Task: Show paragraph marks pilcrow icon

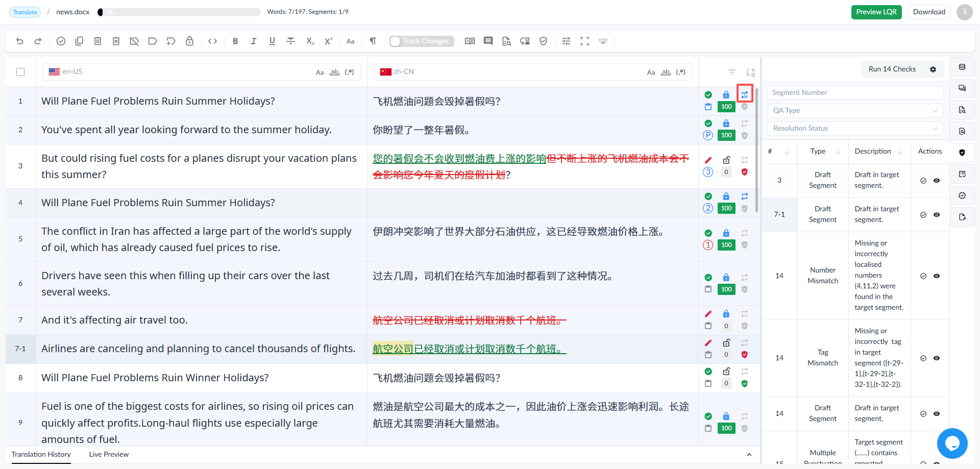Action: click(373, 41)
